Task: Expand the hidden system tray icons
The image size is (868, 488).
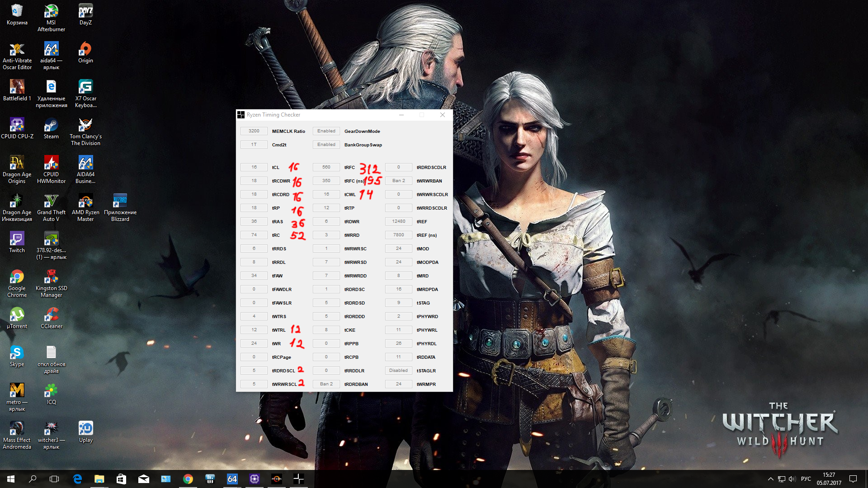Action: tap(770, 479)
